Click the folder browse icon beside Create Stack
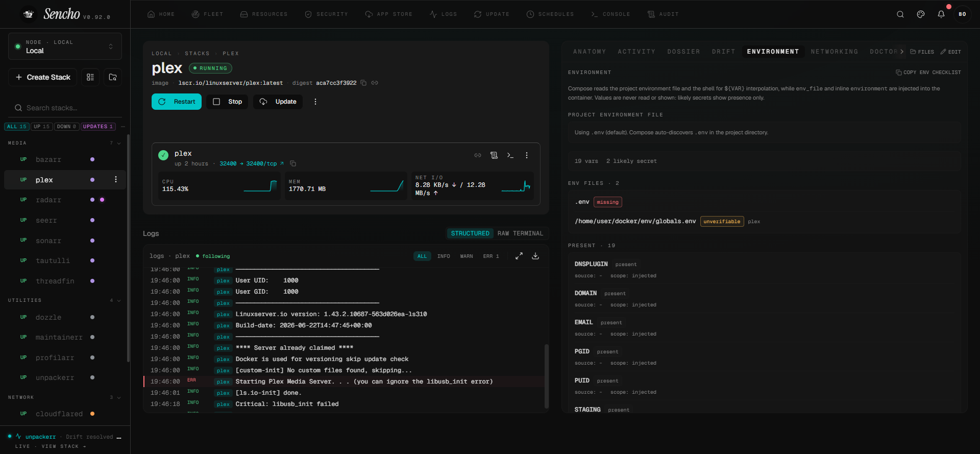 (x=113, y=77)
